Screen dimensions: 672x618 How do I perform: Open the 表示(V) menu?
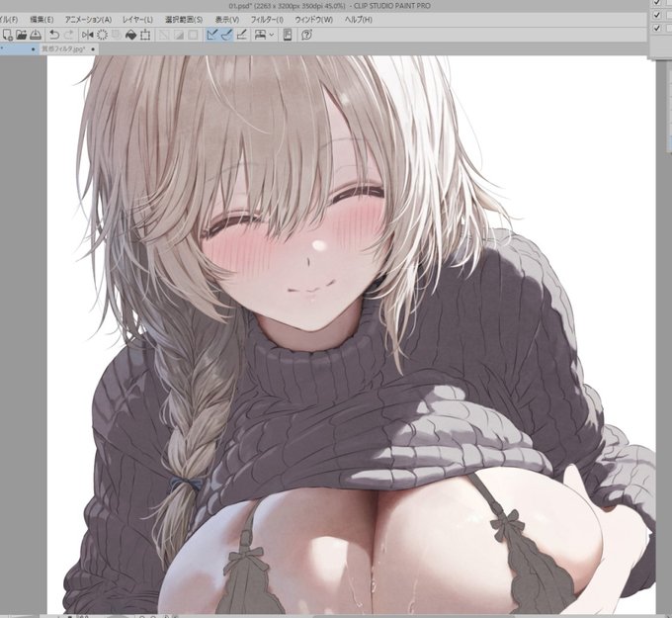[x=227, y=20]
